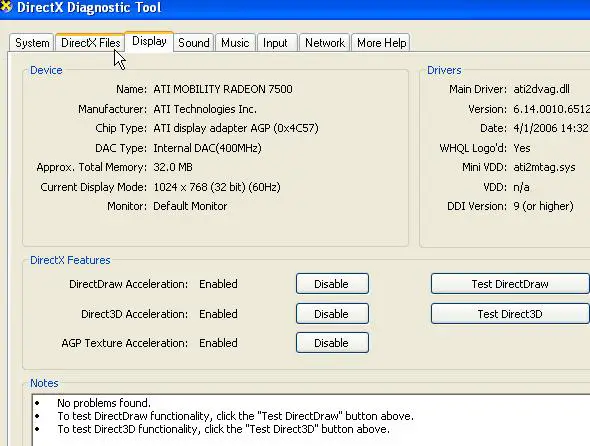The image size is (590, 446).
Task: Click the driver date 4/1/2006 value
Action: [551, 128]
